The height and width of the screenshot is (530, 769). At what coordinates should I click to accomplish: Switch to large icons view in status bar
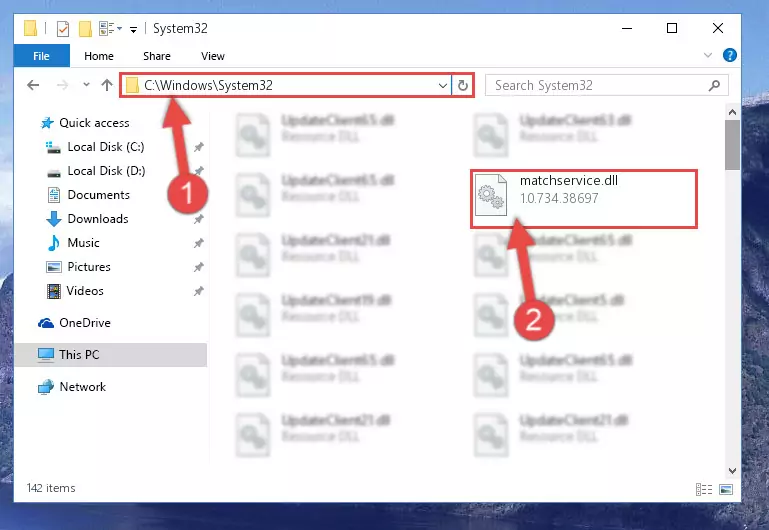click(x=726, y=489)
